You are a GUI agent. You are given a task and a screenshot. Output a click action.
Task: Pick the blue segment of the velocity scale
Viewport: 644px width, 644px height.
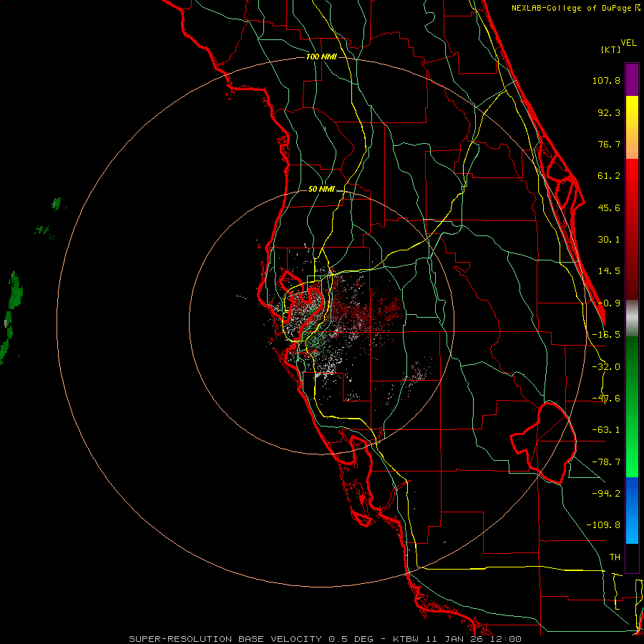point(632,510)
